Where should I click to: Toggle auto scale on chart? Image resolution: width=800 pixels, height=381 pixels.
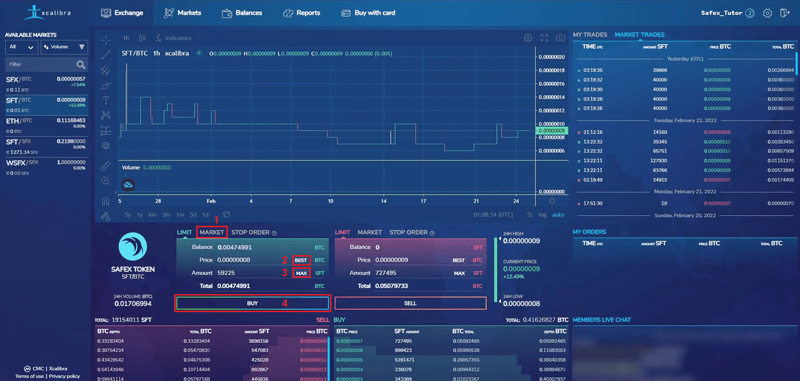point(558,215)
